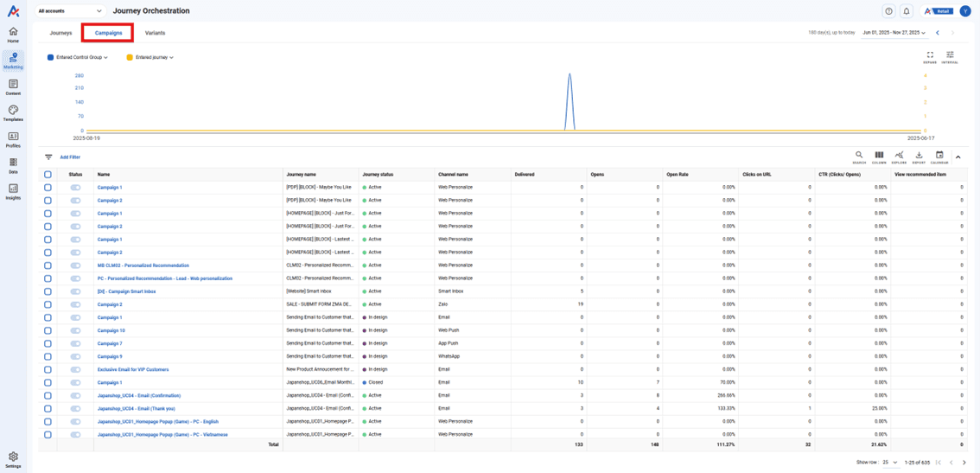Click the Add Filter button
This screenshot has height=473, width=980.
[70, 157]
